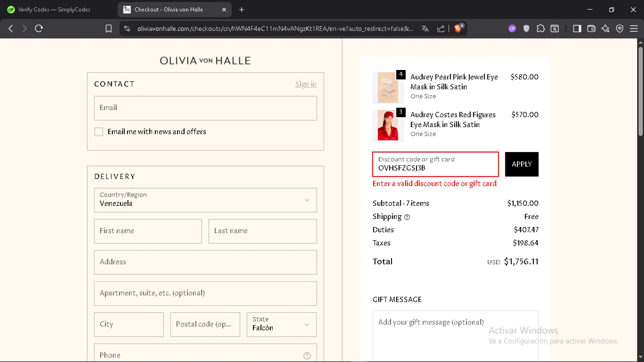Close the Checkout - Olivia von Halle tab

pos(224,9)
